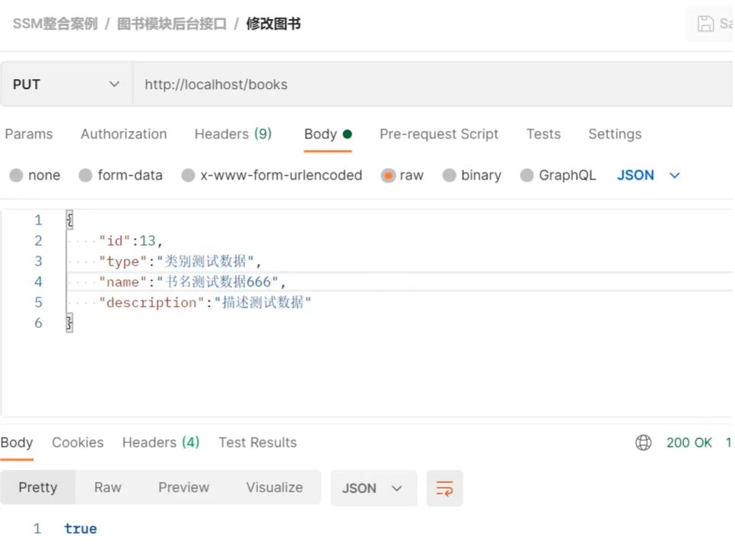Click the wrap lines icon button
This screenshot has width=735, height=560.
point(444,488)
